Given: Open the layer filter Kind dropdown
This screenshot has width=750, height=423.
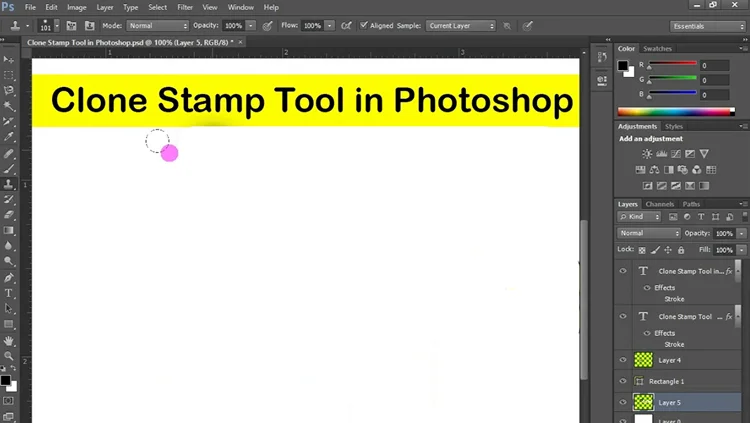Looking at the screenshot, I should pyautogui.click(x=639, y=217).
